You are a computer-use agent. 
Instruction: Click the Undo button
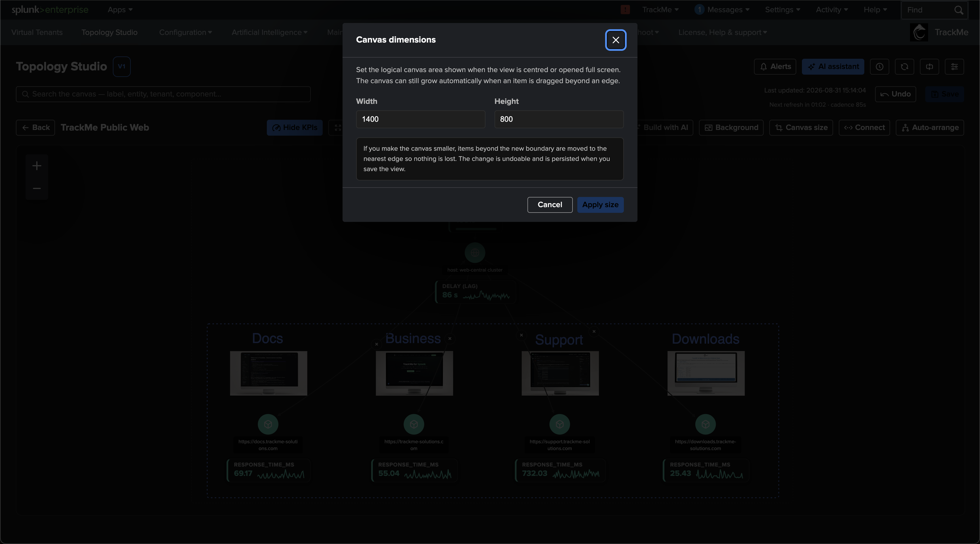[895, 94]
